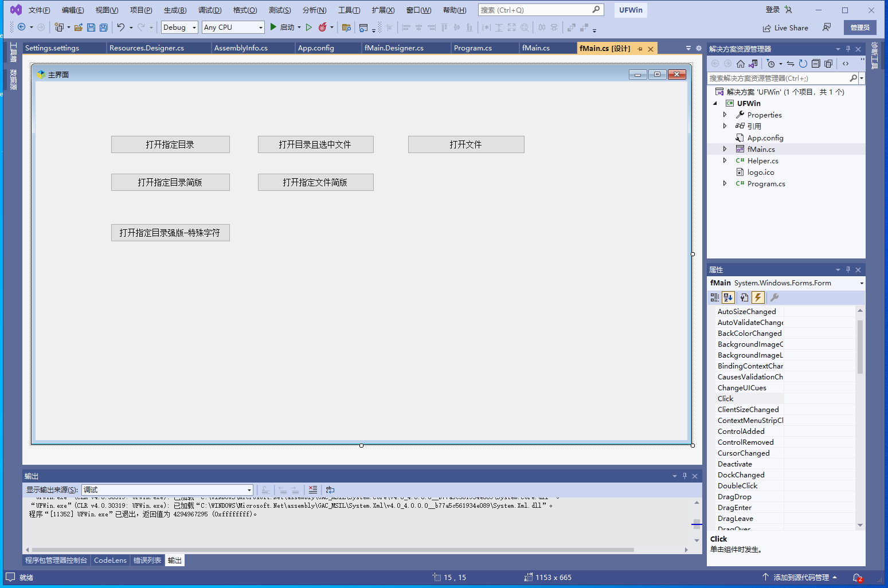Toggle Word Wrap icon in Output panel

click(x=330, y=490)
